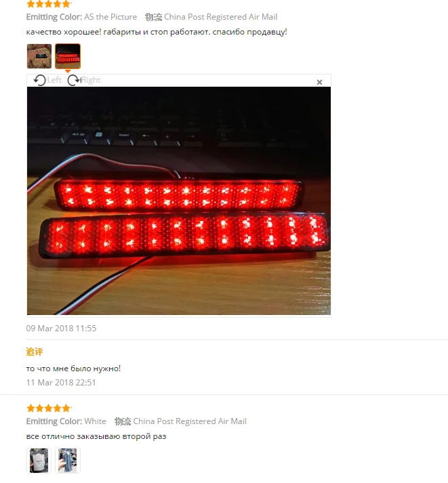Click the 'Right' rotate label
Image resolution: width=448 pixels, height=483 pixels.
91,80
